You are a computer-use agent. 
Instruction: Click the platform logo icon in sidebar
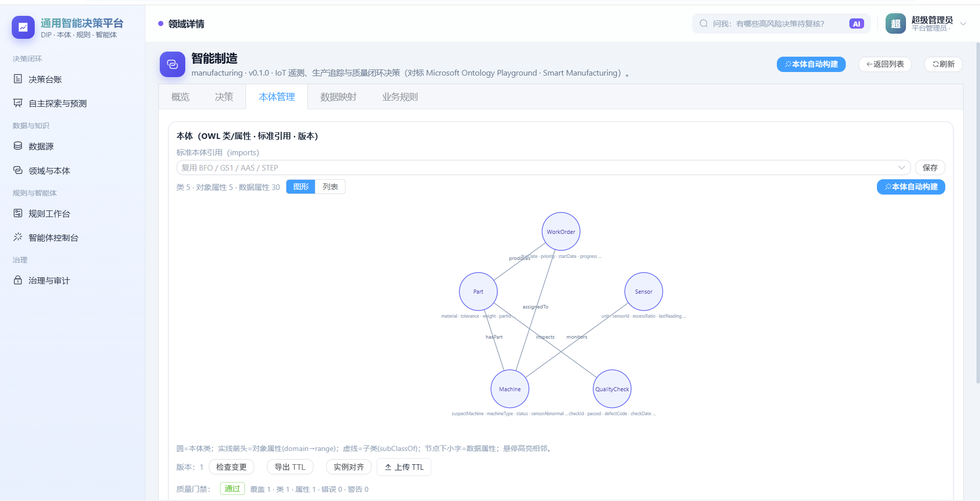click(x=23, y=28)
